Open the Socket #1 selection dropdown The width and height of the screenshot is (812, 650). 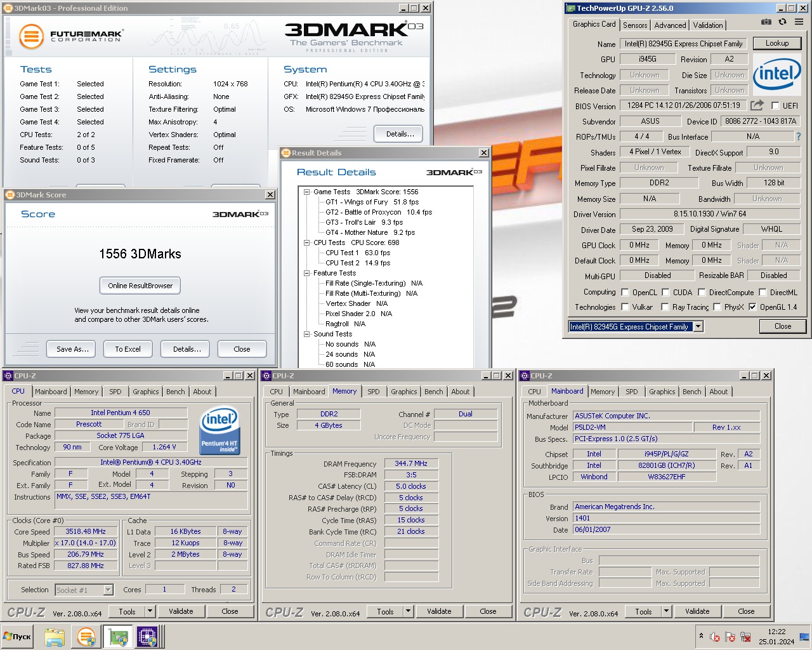[x=108, y=590]
